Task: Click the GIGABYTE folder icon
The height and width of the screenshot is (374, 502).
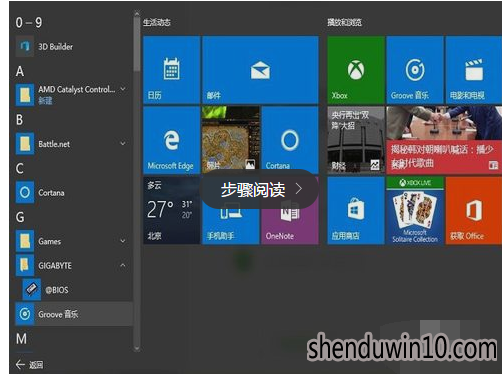Action: click(25, 265)
